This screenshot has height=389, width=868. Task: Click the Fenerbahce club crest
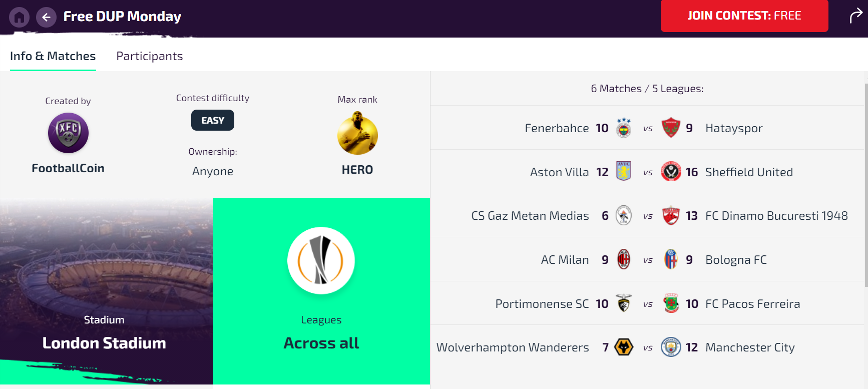click(624, 128)
